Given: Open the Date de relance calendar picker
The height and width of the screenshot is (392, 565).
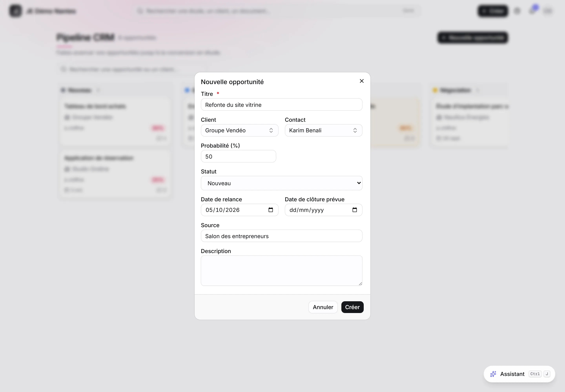Looking at the screenshot, I should [x=271, y=210].
